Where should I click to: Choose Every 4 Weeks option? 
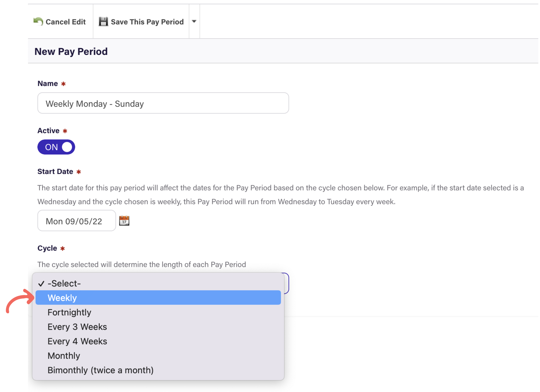point(158,342)
